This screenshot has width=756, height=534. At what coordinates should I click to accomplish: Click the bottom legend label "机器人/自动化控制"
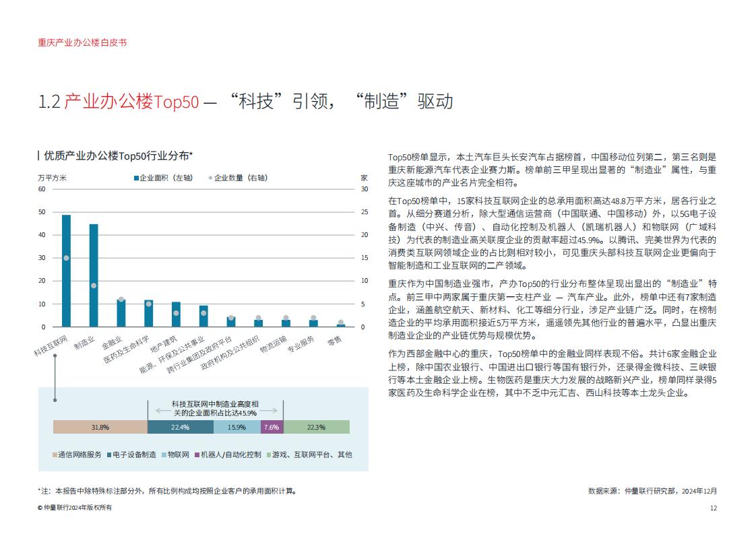(x=231, y=455)
